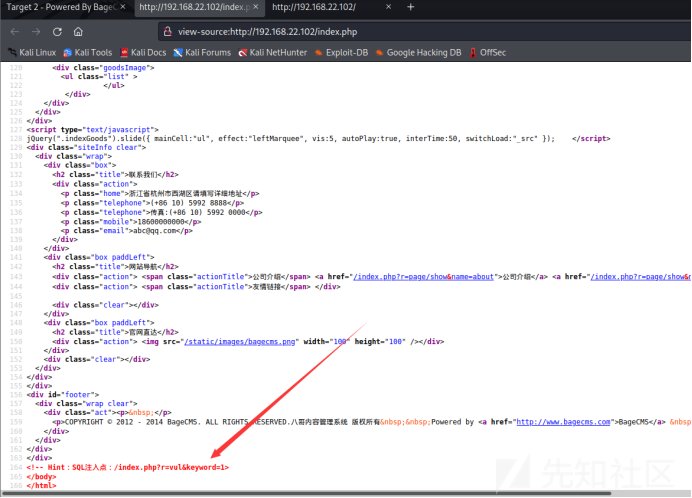Close the index.php view-source tab
The height and width of the screenshot is (498, 692).
[256, 7]
